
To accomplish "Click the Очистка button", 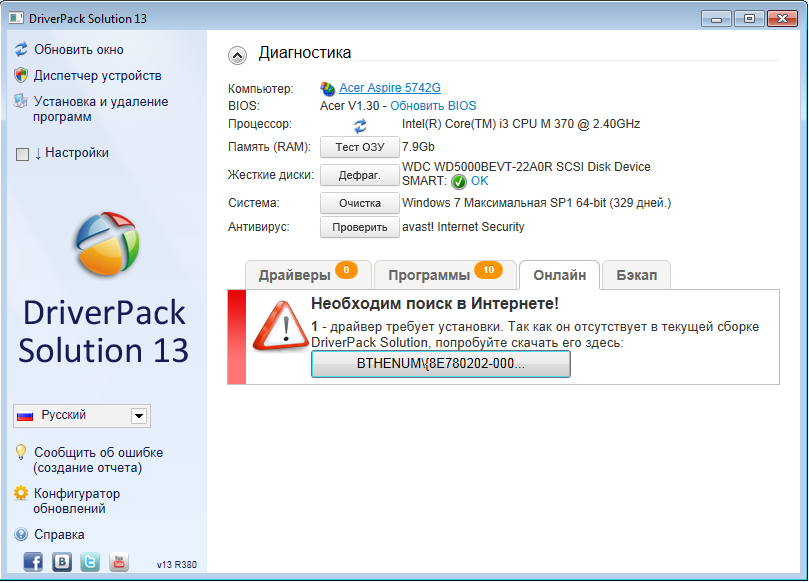I will [360, 203].
